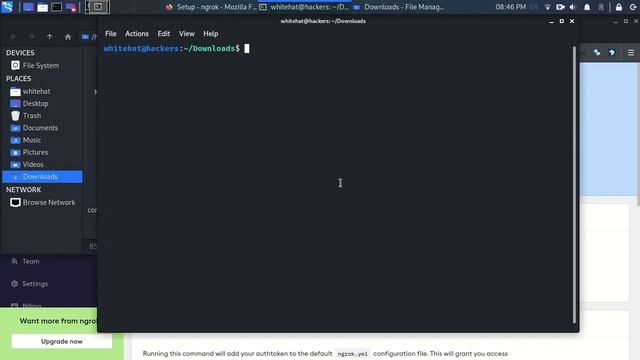Open the terminal File menu

pyautogui.click(x=111, y=34)
